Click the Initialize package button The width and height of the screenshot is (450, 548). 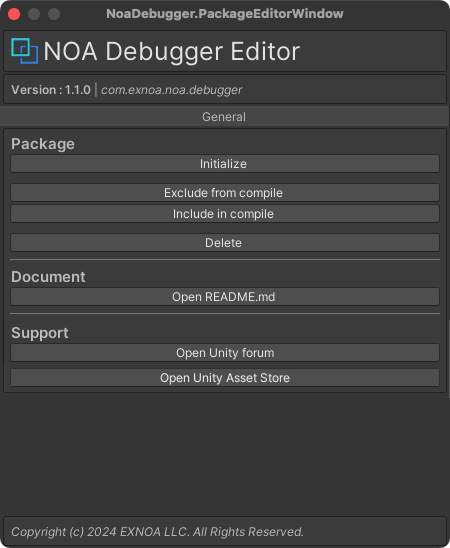coord(225,164)
